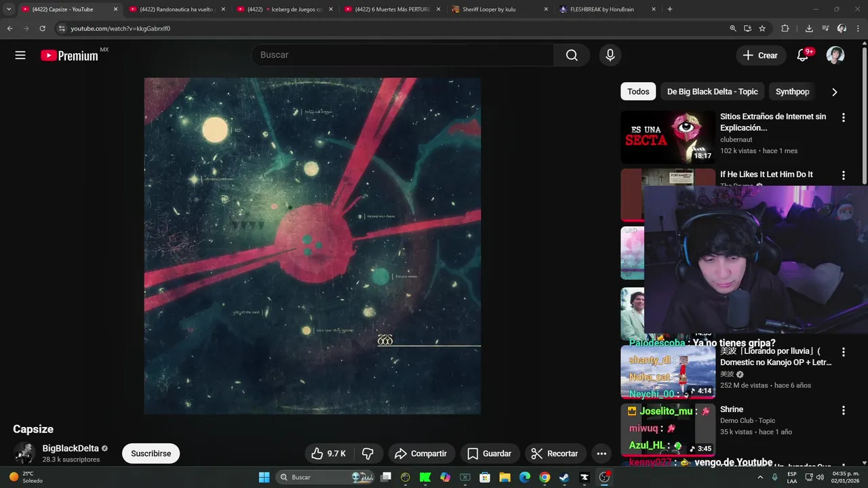Open options for If He Likes It video

(x=844, y=175)
